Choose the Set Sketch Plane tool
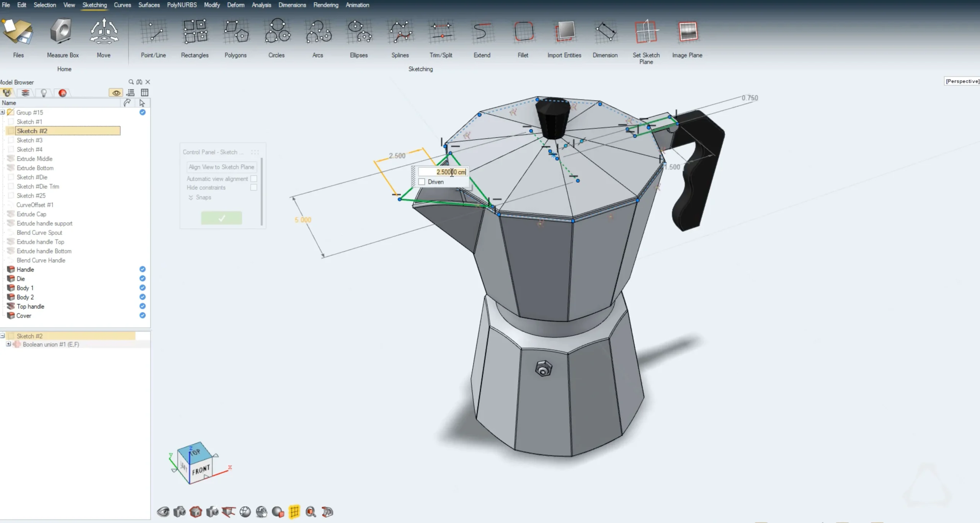Screen dimensions: 980x523 pyautogui.click(x=646, y=33)
